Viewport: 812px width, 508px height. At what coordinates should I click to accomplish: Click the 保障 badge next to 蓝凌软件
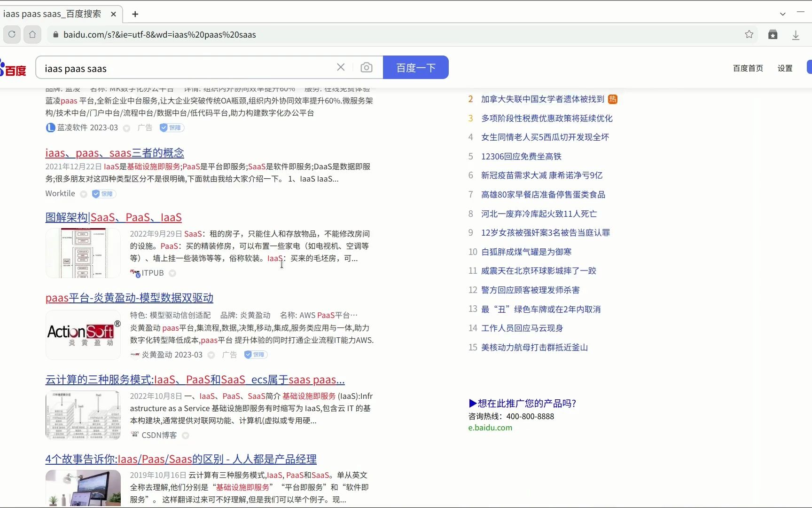point(172,127)
